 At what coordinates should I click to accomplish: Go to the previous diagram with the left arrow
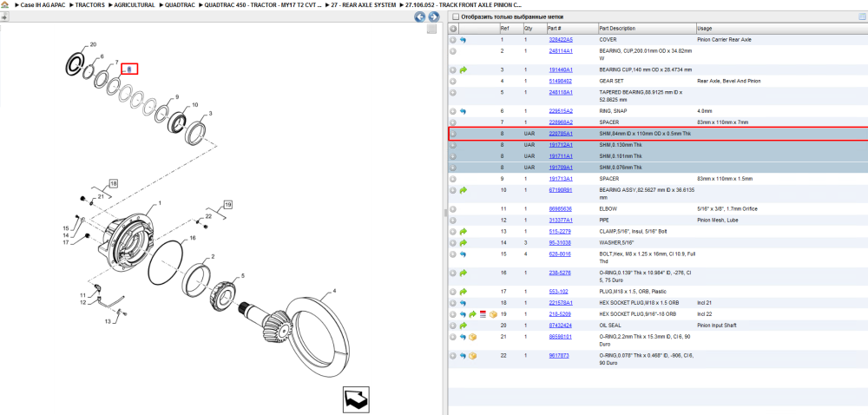(x=420, y=17)
